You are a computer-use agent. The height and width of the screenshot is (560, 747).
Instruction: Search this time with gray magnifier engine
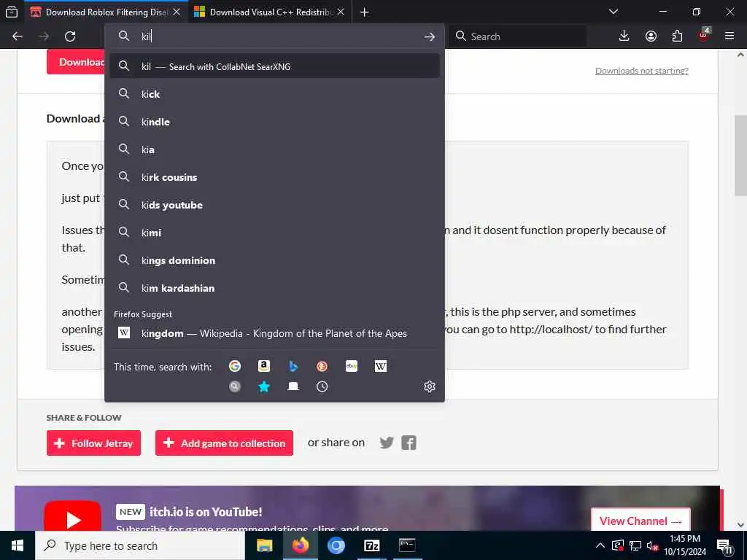(235, 386)
